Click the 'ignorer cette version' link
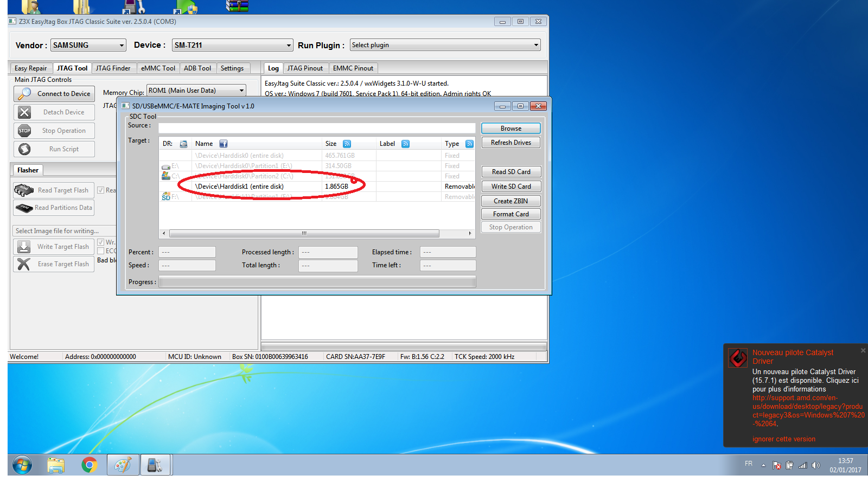The height and width of the screenshot is (488, 868). (x=784, y=439)
